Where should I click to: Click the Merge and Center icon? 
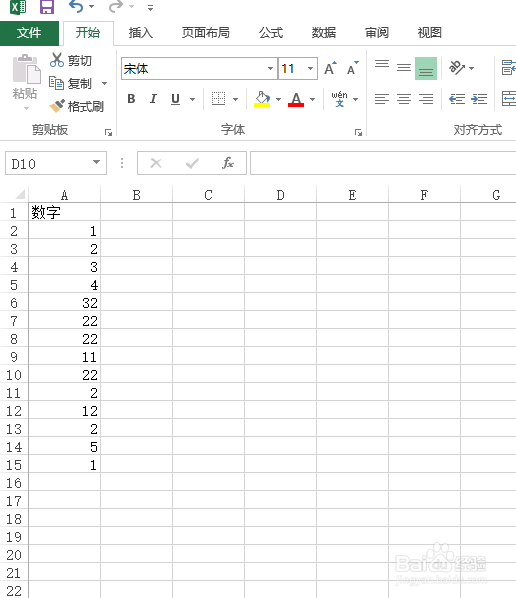coord(508,99)
